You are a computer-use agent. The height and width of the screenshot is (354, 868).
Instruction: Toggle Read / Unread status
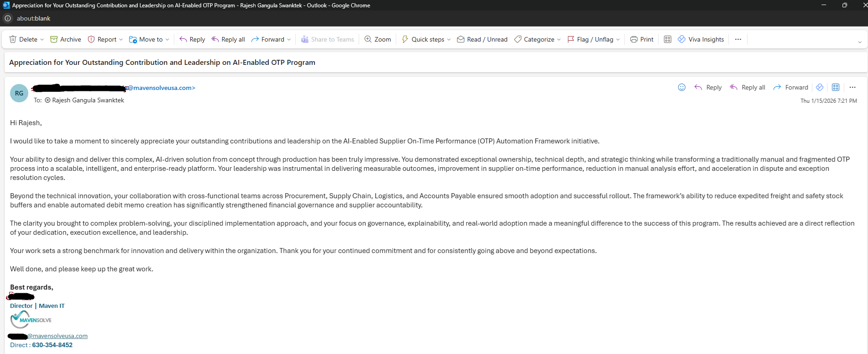pyautogui.click(x=482, y=39)
